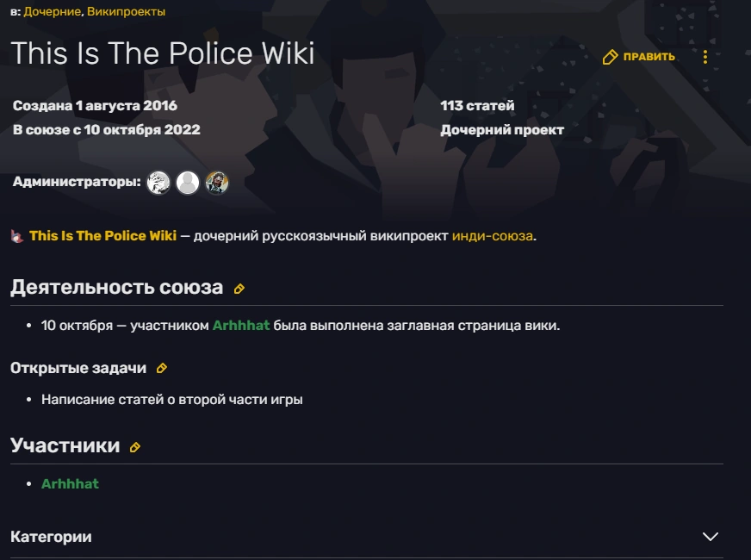The width and height of the screenshot is (751, 560).
Task: Open the Википроекты category link
Action: click(126, 12)
